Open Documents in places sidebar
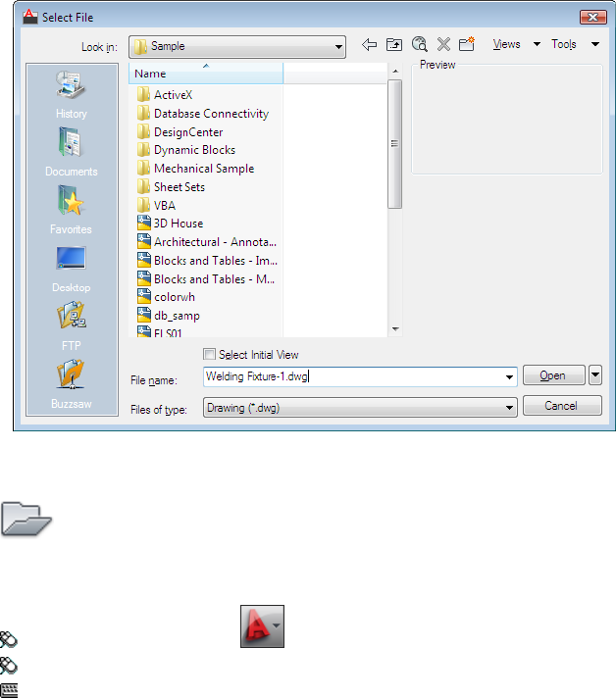The width and height of the screenshot is (616, 698). (x=72, y=152)
